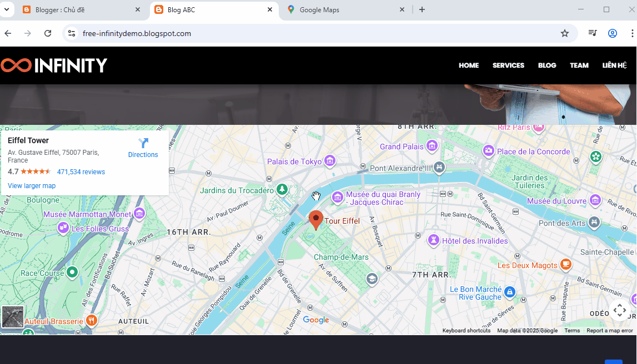Image resolution: width=637 pixels, height=364 pixels.
Task: Open Directions for Eiffel Tower
Action: click(x=143, y=148)
